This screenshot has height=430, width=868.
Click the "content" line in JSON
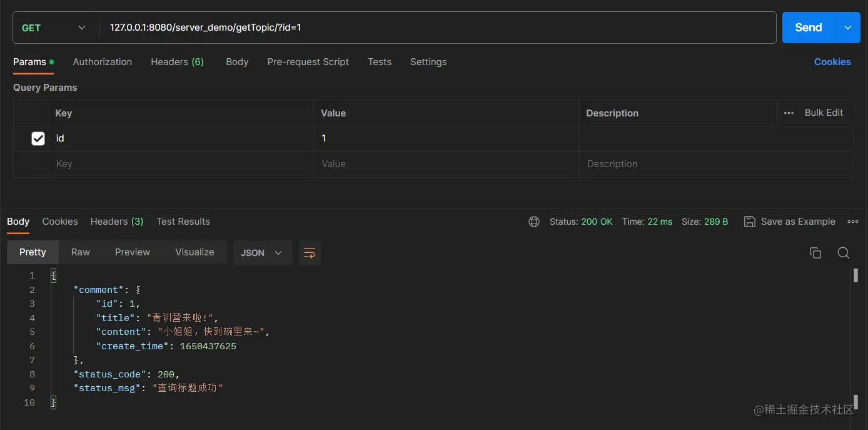[183, 332]
